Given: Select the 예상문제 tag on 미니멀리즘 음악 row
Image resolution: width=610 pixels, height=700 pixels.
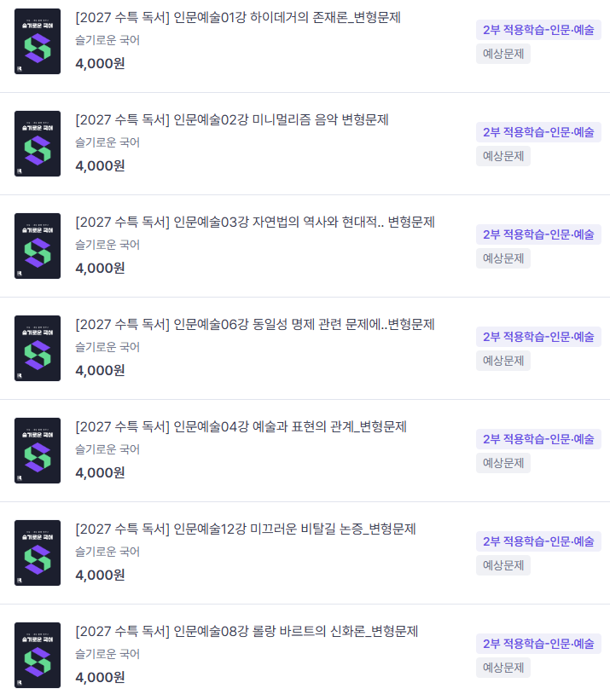Looking at the screenshot, I should [x=503, y=156].
